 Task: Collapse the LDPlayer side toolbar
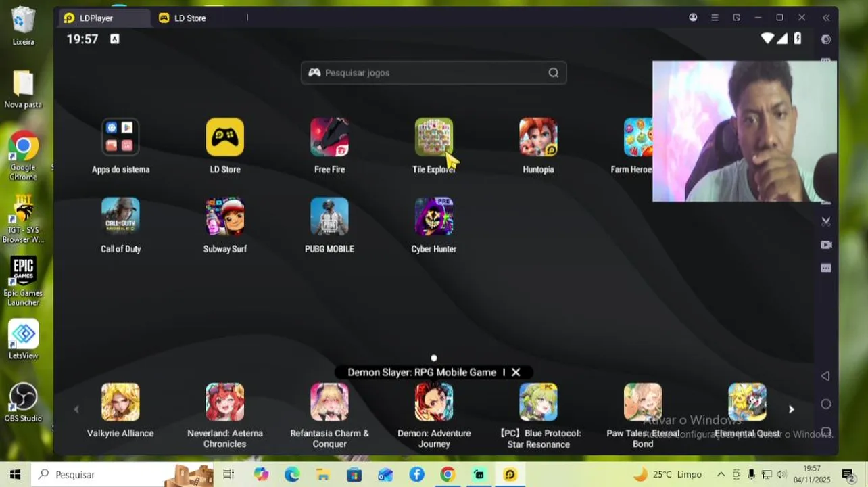826,18
